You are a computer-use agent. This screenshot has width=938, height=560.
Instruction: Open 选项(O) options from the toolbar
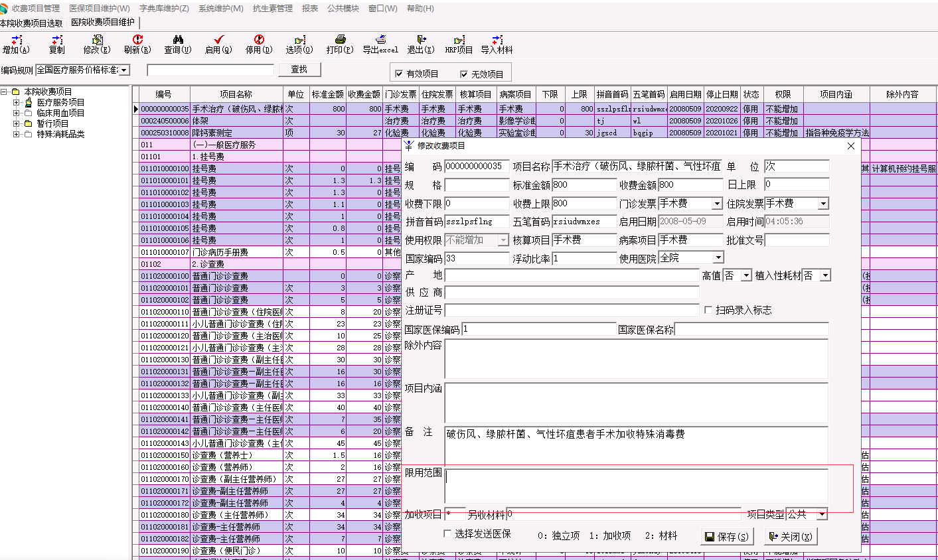299,44
